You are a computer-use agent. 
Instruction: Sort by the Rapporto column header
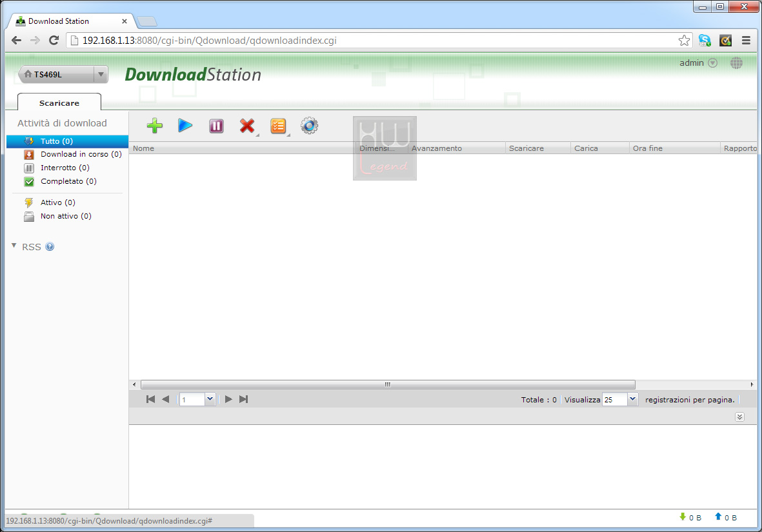739,148
